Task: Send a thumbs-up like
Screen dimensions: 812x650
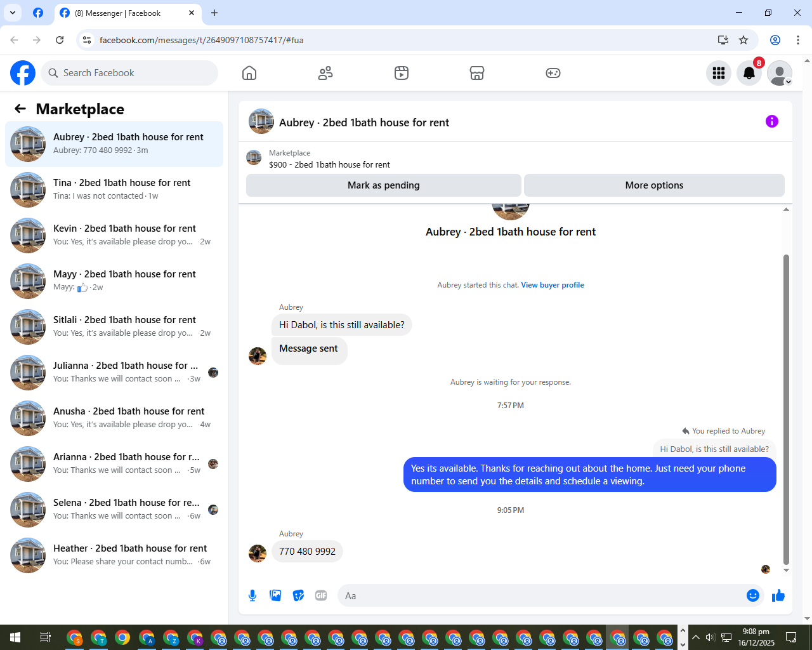Action: [778, 595]
